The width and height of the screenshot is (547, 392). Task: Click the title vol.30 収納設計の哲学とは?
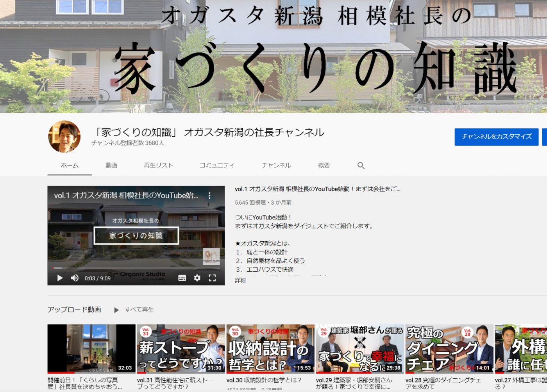point(264,380)
